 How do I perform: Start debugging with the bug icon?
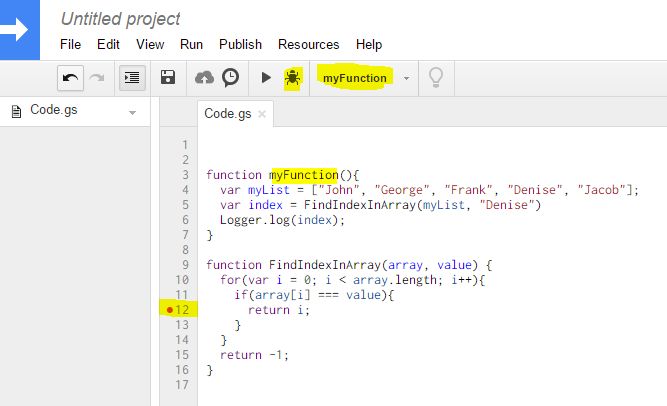point(293,78)
